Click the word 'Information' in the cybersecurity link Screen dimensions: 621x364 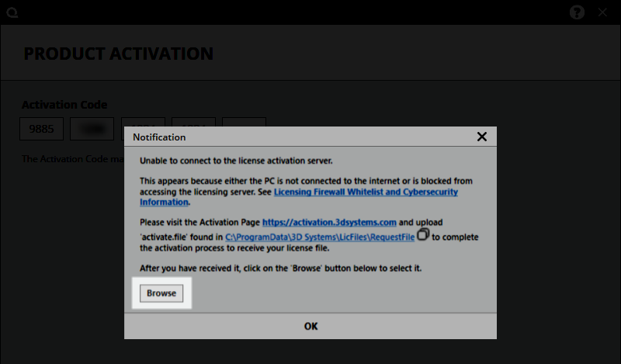point(164,202)
